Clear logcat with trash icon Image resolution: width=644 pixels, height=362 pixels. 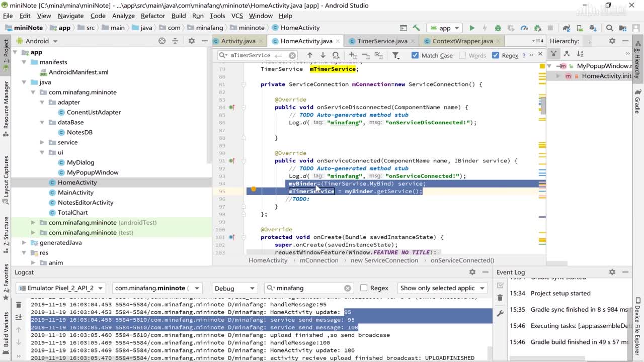pyautogui.click(x=19, y=305)
